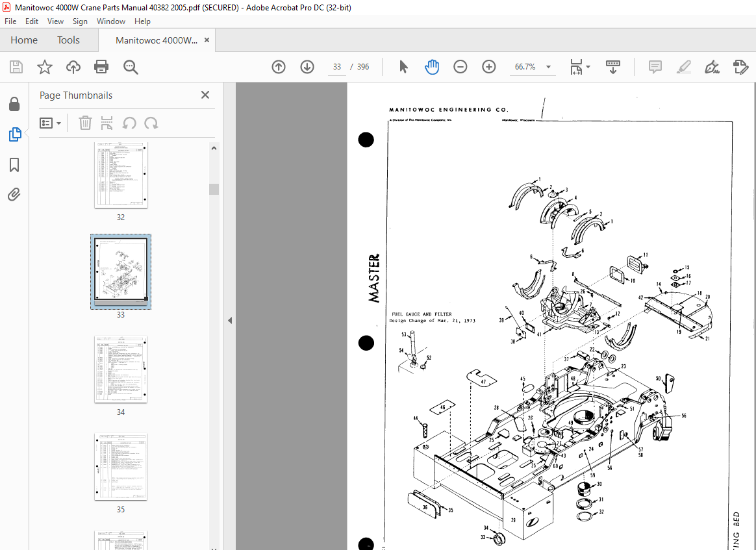Open the Attachments paperclip panel
Viewport: 756px width, 550px height.
pos(14,195)
